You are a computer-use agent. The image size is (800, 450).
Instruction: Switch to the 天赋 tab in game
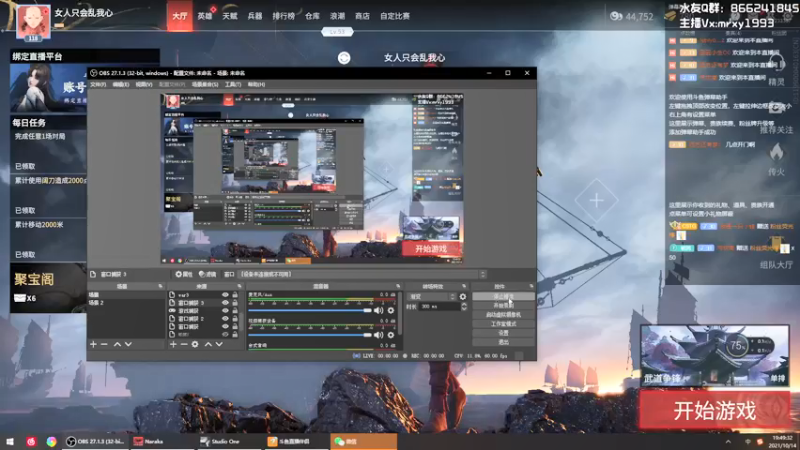click(230, 16)
